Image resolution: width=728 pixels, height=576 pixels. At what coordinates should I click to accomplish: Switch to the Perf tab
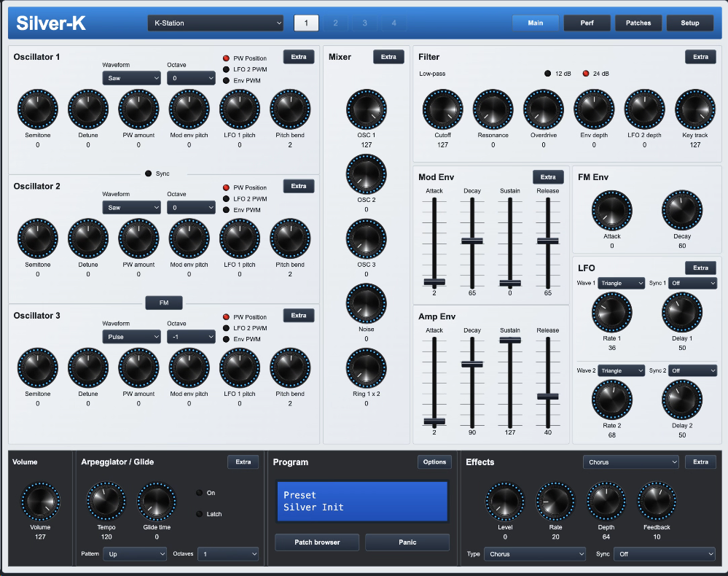click(587, 23)
